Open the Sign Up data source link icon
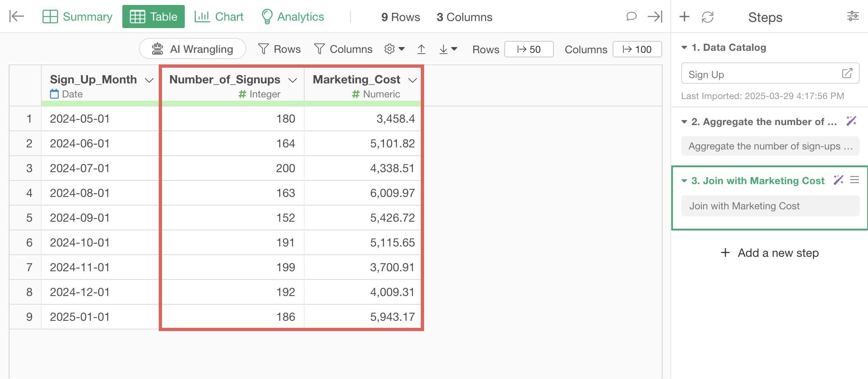 (x=847, y=73)
